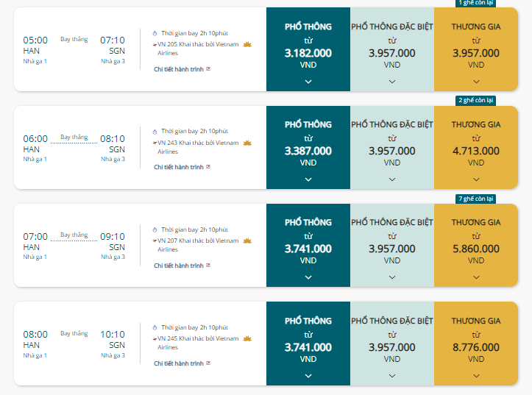The width and height of the screenshot is (532, 395).
Task: Expand Thương Gia 8.776.000 VND chevron
Action: point(476,376)
